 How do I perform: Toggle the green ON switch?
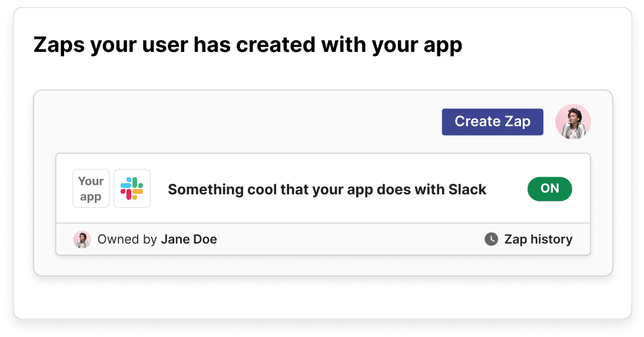[x=549, y=189]
